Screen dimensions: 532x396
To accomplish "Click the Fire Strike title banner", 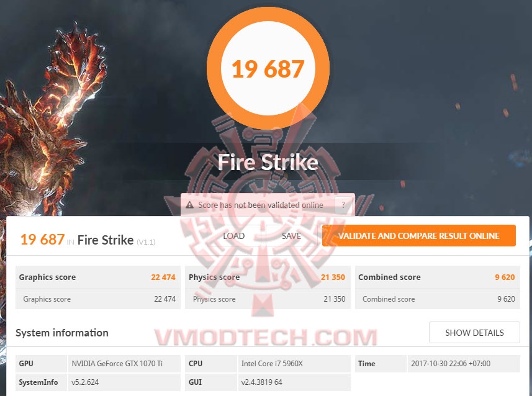I will click(x=268, y=162).
